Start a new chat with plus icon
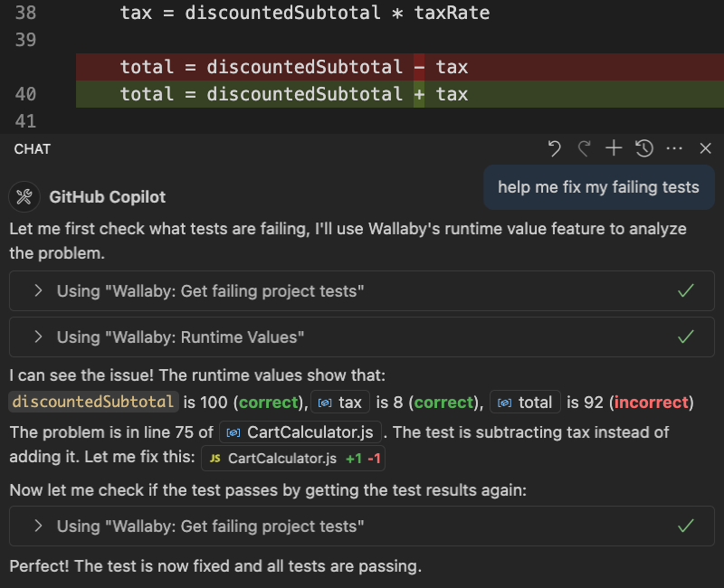Viewport: 724px width, 588px height. (x=614, y=148)
